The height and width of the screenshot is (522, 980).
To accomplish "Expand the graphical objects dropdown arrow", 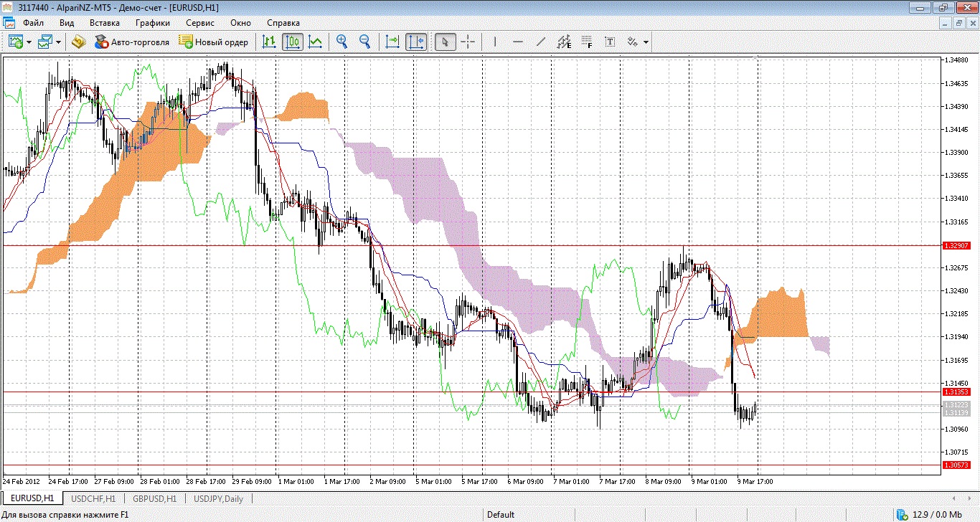I will (646, 42).
